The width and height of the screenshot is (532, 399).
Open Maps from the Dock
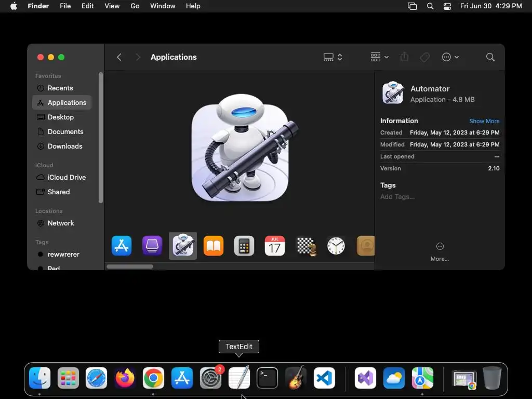pos(422,378)
